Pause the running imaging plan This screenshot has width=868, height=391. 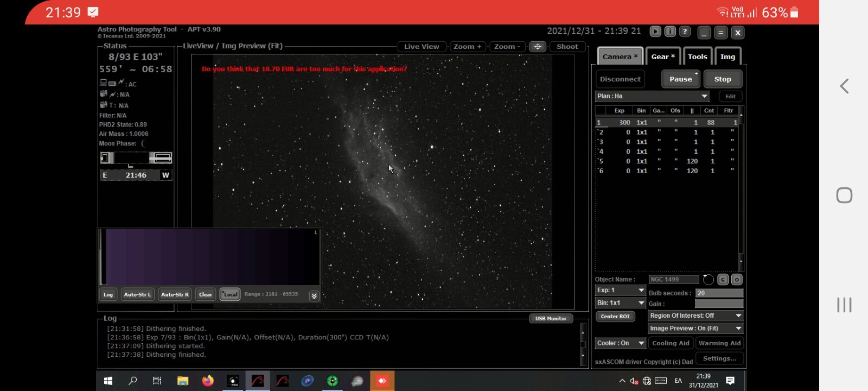pyautogui.click(x=681, y=79)
